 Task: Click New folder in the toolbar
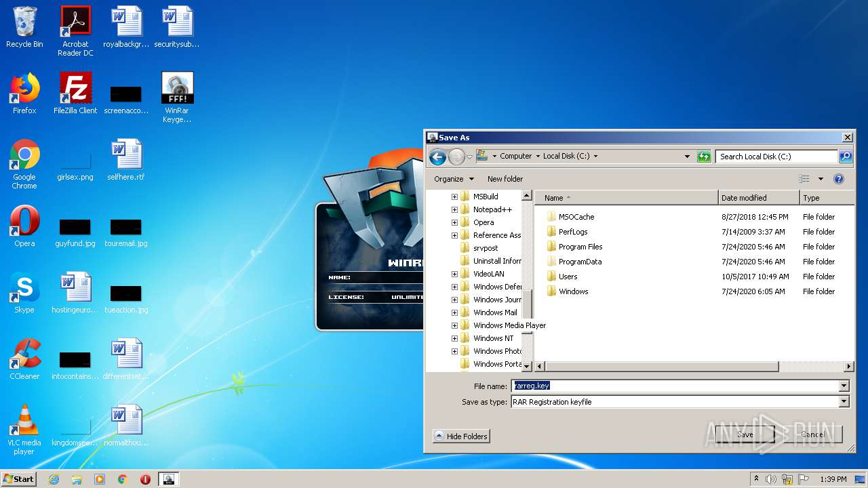pos(505,179)
